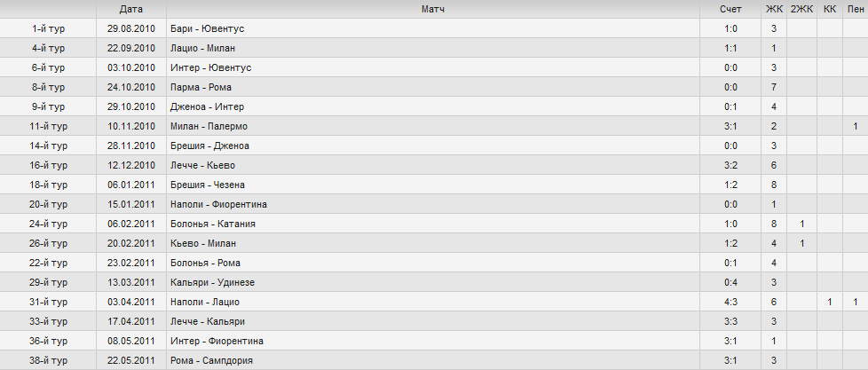Open the Парма - Рома match
Viewport: 868px width, 370px height.
click(201, 87)
